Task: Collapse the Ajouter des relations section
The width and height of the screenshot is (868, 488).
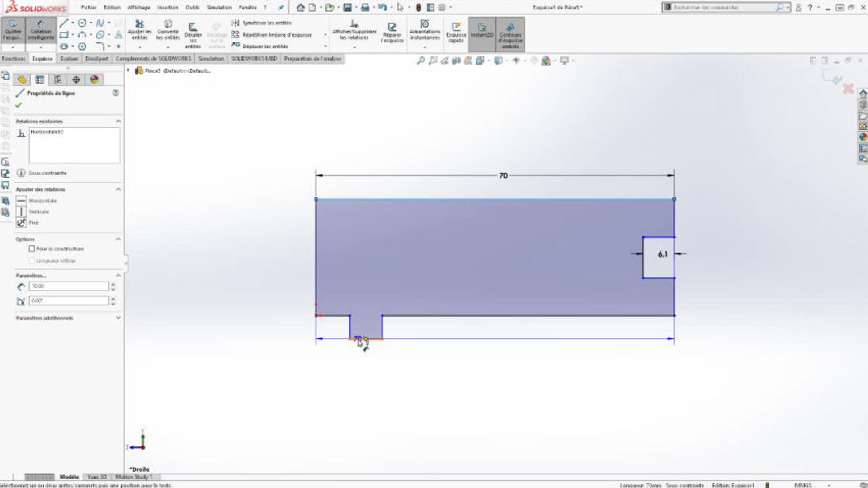Action: (118, 189)
